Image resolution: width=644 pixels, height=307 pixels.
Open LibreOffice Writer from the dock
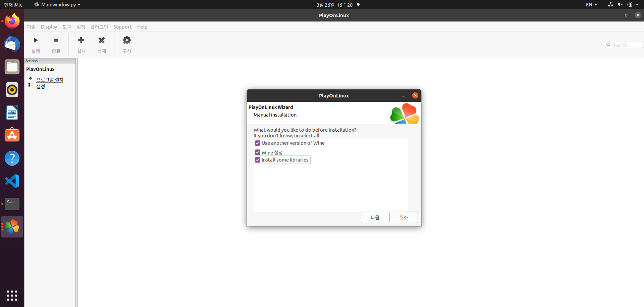(x=12, y=113)
